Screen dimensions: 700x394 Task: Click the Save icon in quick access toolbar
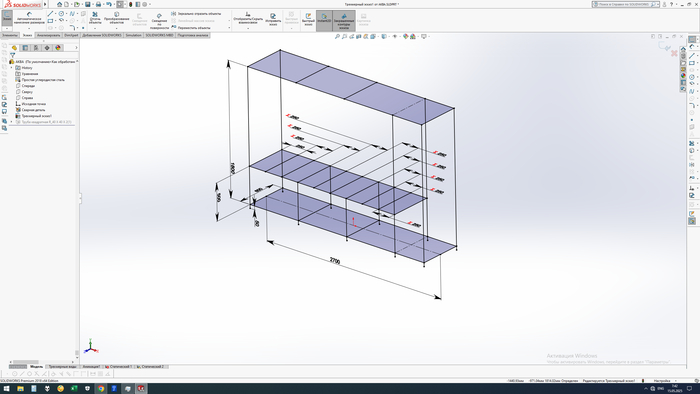[88, 4]
